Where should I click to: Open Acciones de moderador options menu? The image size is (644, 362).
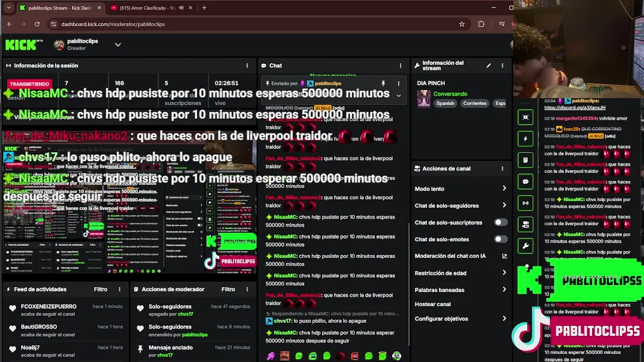coord(247,290)
